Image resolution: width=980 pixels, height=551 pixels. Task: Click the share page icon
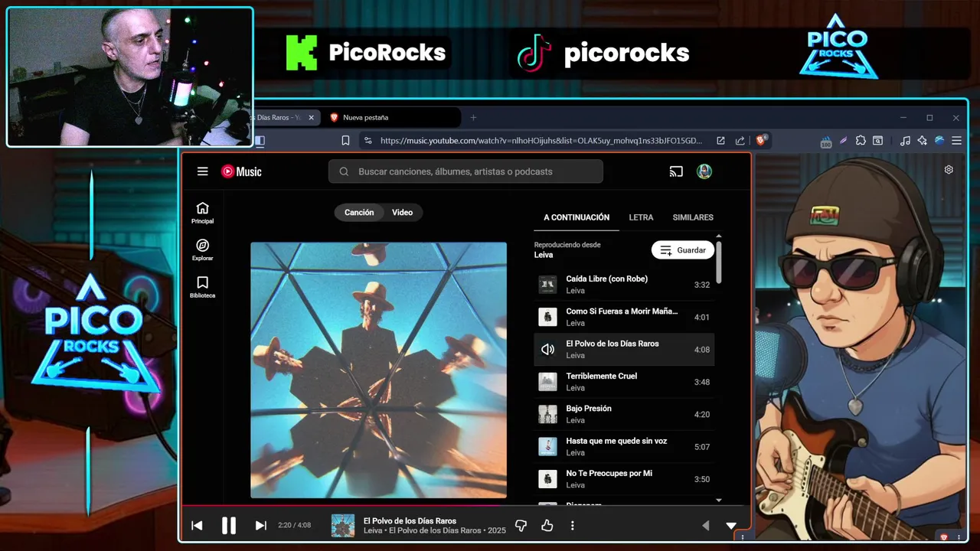pos(740,141)
